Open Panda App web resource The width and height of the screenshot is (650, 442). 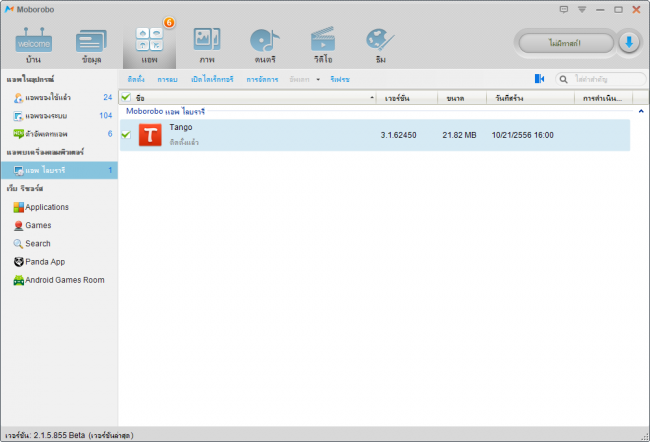tap(39, 262)
